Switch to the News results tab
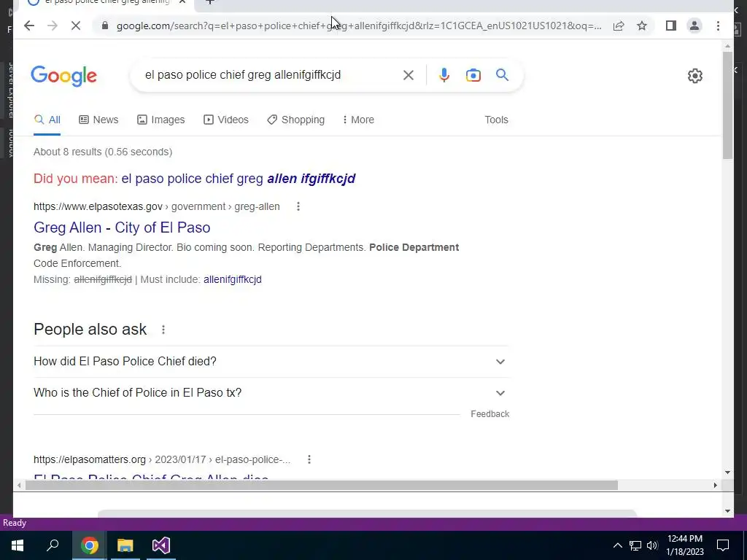Image resolution: width=747 pixels, height=560 pixels. 98,120
